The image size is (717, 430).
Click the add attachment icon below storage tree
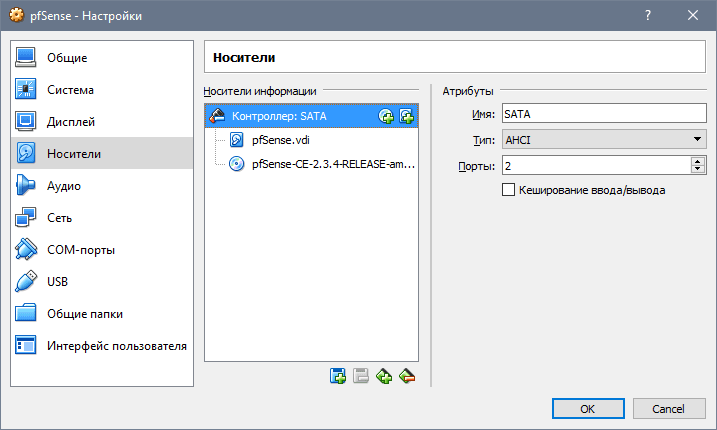tap(384, 376)
